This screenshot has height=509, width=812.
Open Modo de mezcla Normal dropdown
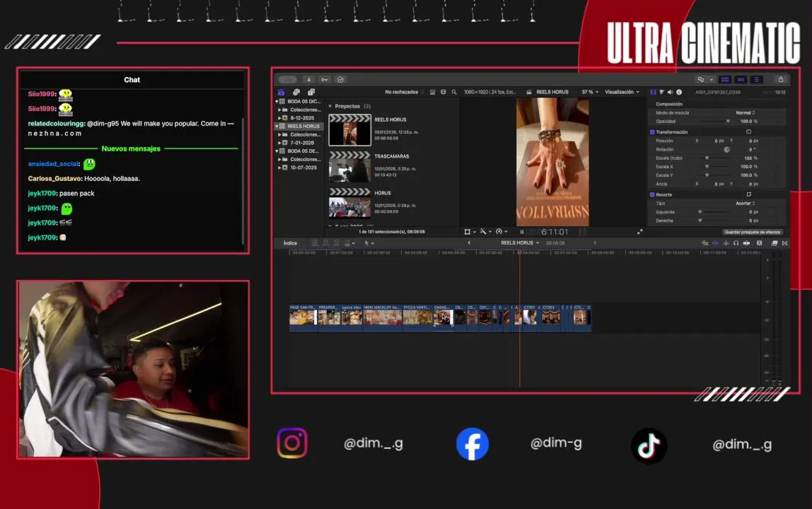tap(746, 113)
